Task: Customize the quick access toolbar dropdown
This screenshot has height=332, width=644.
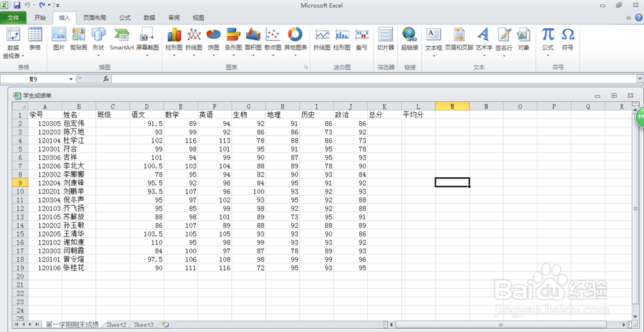Action: [57, 5]
